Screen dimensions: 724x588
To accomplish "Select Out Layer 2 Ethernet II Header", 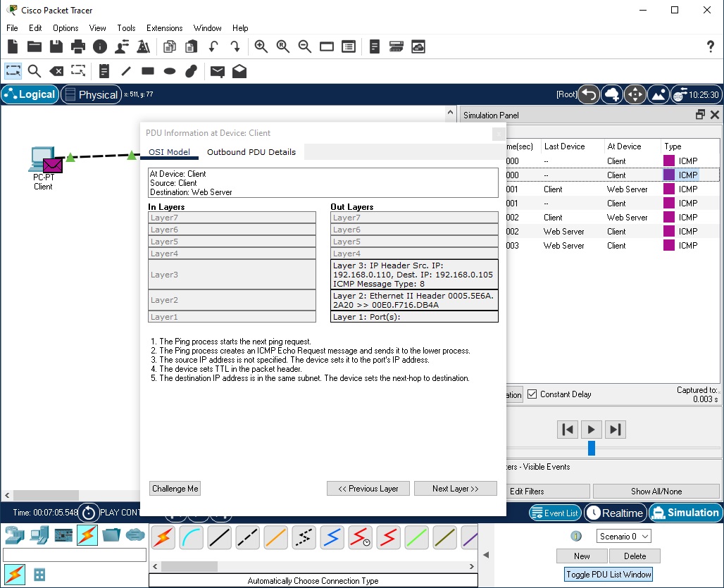I will point(414,300).
